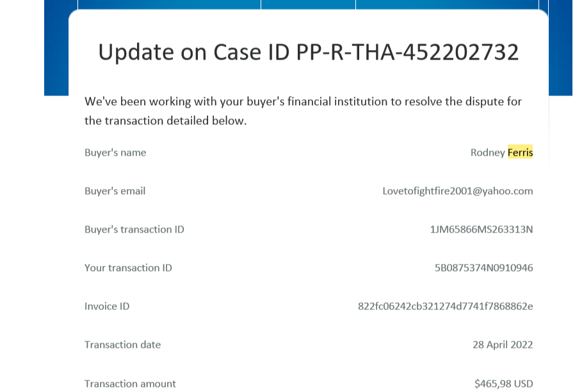575x392 pixels.
Task: Click the case number PP-R-THA-452202732 in title
Action: pos(407,52)
